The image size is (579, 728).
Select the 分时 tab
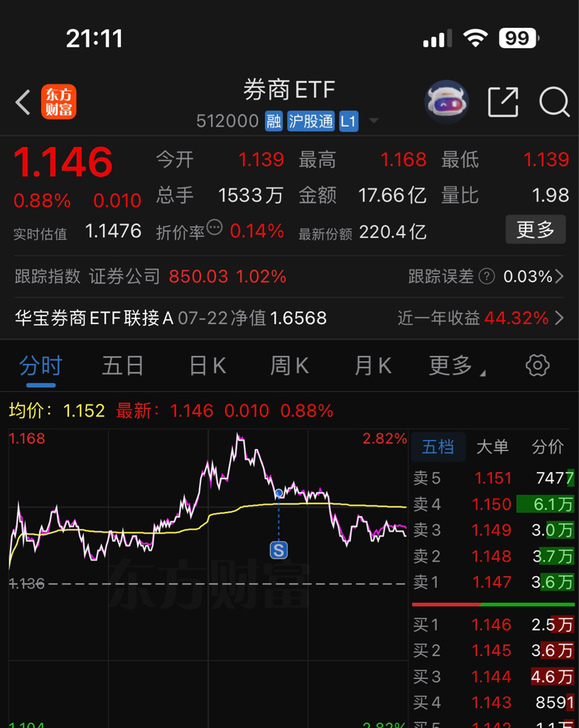coord(40,366)
